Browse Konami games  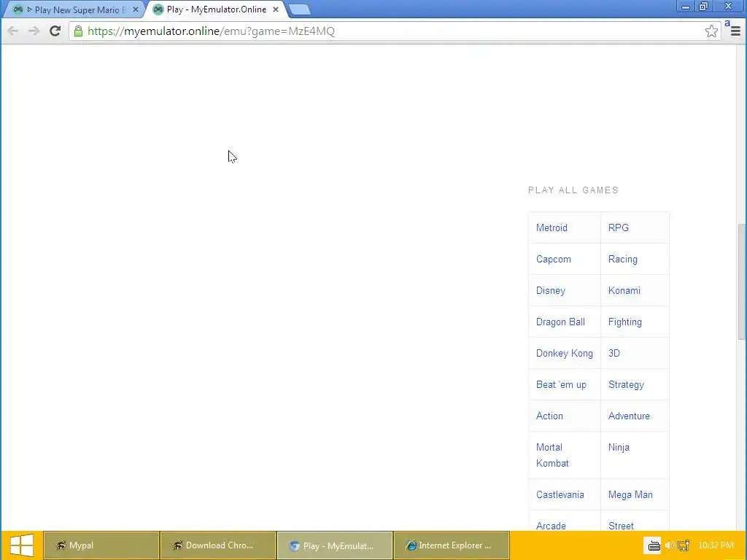tap(624, 290)
